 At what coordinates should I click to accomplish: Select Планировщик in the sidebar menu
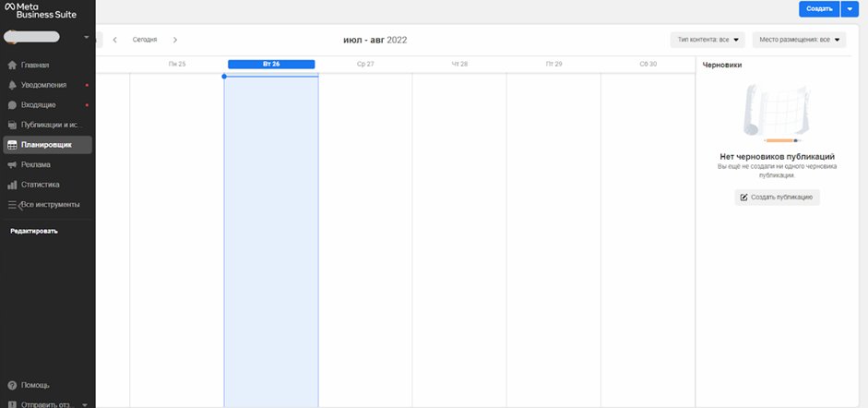pyautogui.click(x=48, y=145)
